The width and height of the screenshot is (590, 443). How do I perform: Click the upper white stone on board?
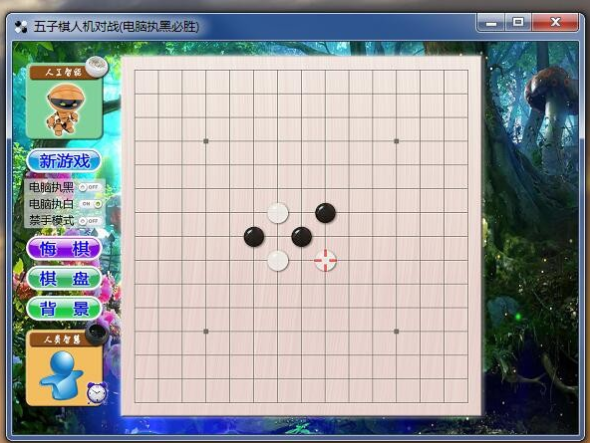coord(278,213)
